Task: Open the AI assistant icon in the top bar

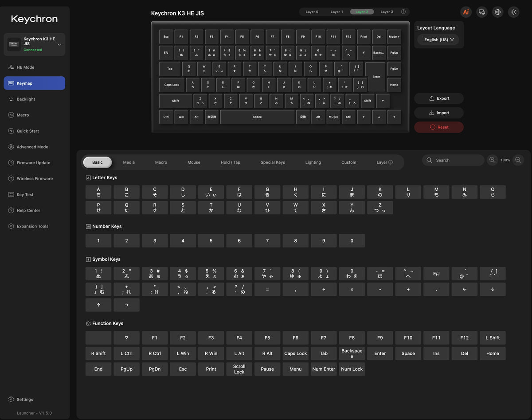Action: tap(466, 12)
